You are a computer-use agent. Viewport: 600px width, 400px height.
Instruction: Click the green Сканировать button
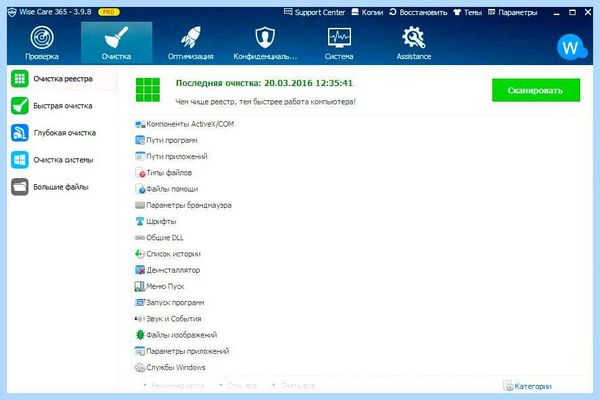pos(536,90)
